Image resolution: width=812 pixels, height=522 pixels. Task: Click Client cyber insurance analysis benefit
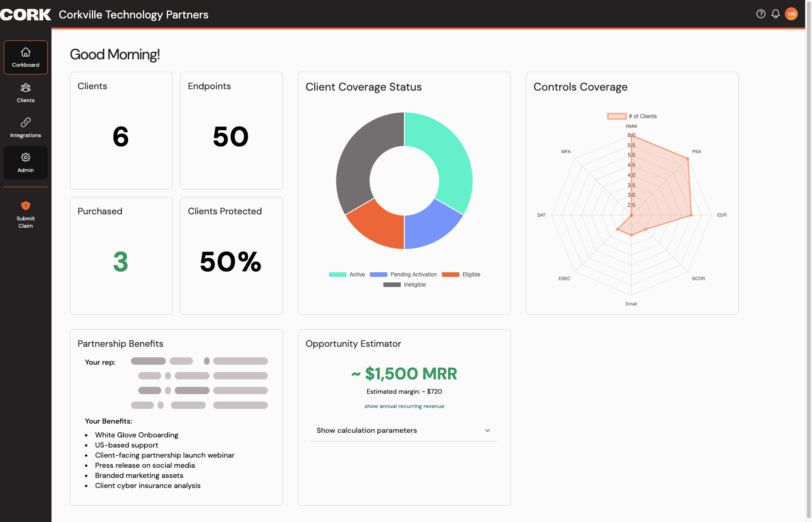coord(148,486)
